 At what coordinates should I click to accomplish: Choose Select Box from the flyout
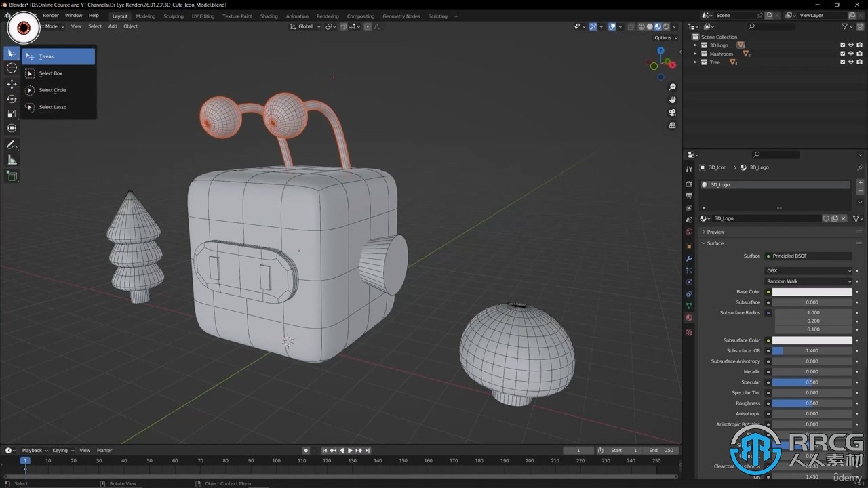coord(59,73)
